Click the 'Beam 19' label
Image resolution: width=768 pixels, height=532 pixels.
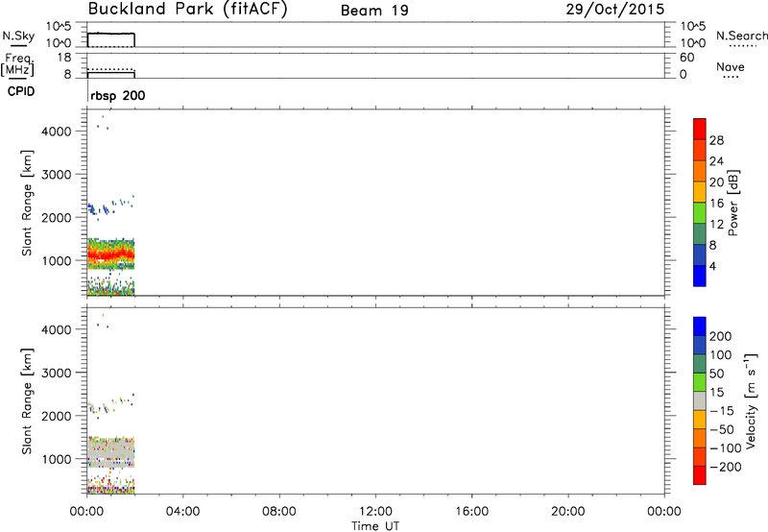[374, 11]
